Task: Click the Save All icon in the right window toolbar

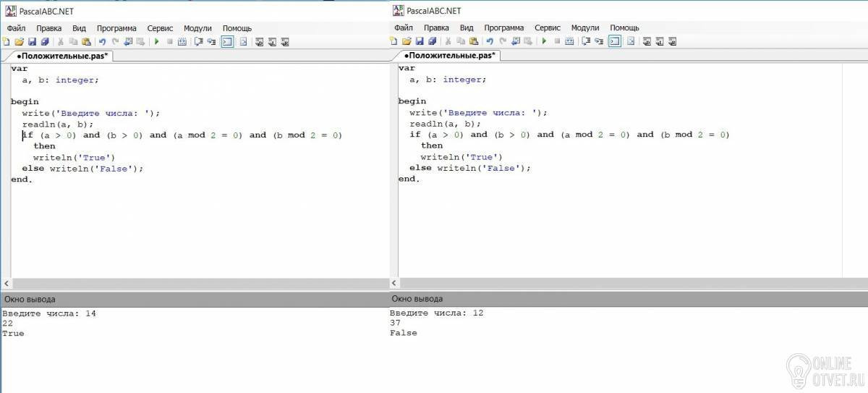Action: (x=432, y=42)
